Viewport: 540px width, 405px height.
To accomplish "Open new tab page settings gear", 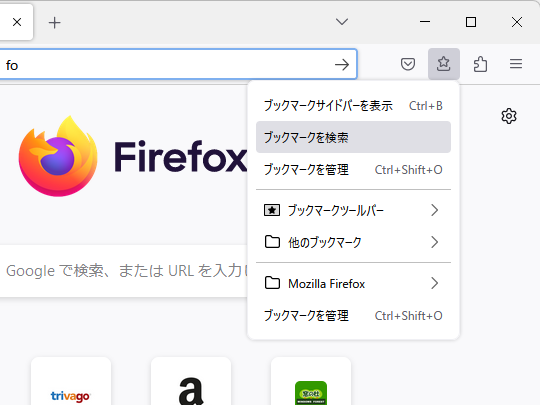I will click(x=509, y=116).
